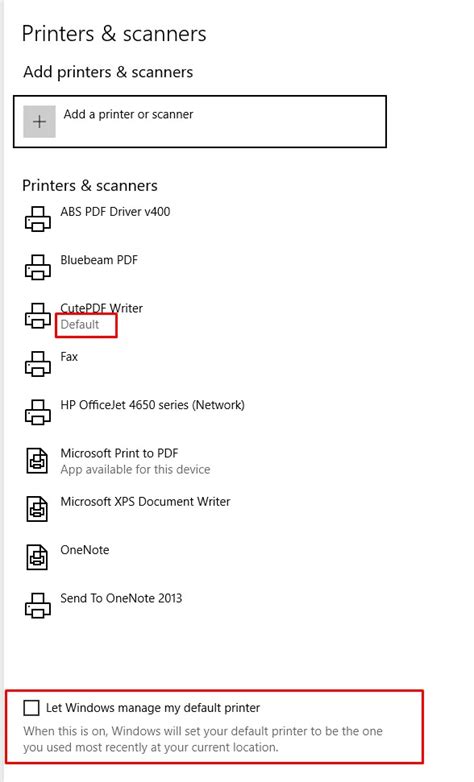
Task: Choose Microsoft Print to PDF from the list
Action: 119,453
